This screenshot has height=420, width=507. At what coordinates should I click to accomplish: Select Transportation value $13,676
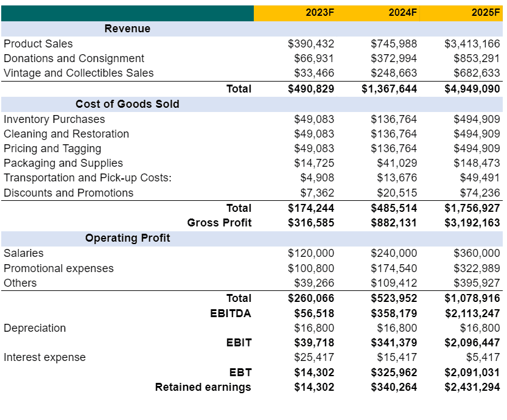click(x=397, y=178)
